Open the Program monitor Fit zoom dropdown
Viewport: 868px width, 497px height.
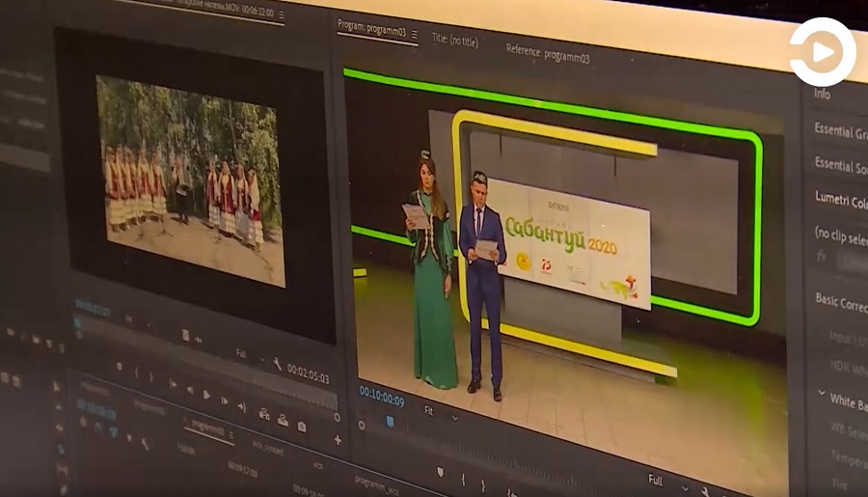[441, 414]
